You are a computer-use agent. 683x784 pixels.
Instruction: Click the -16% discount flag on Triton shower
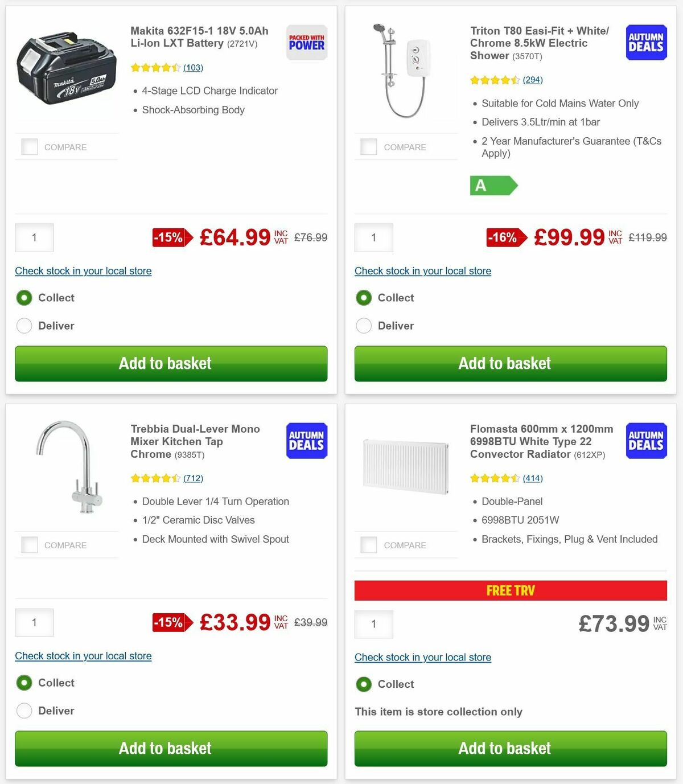503,237
